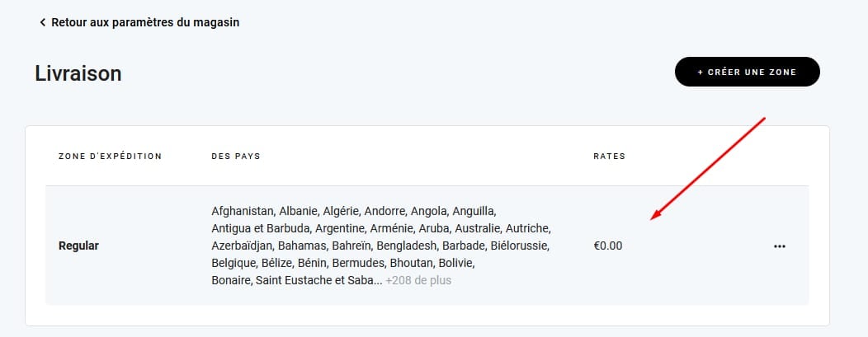
Task: Click the Livraison page heading
Action: [x=78, y=73]
